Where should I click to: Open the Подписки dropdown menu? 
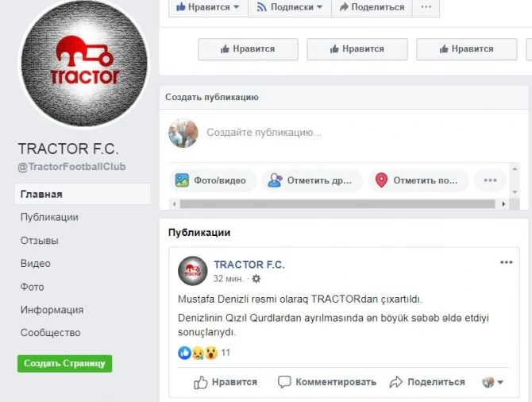tap(290, 7)
